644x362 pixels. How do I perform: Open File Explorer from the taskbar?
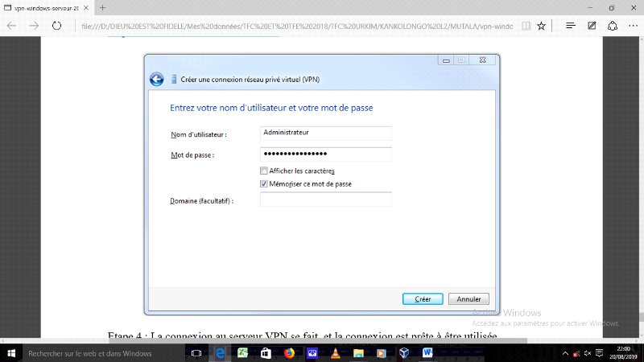click(358, 353)
